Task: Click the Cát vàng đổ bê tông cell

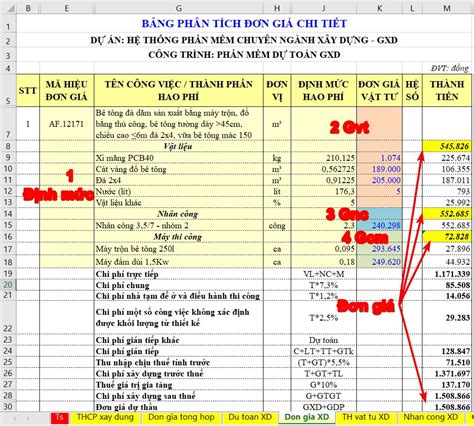Action: (179, 169)
